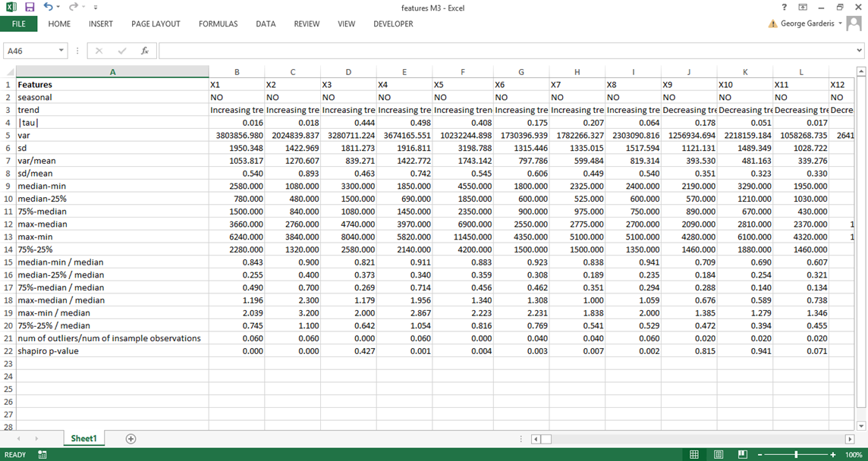The height and width of the screenshot is (461, 868).
Task: Open the DATA ribbon tab
Action: point(266,24)
